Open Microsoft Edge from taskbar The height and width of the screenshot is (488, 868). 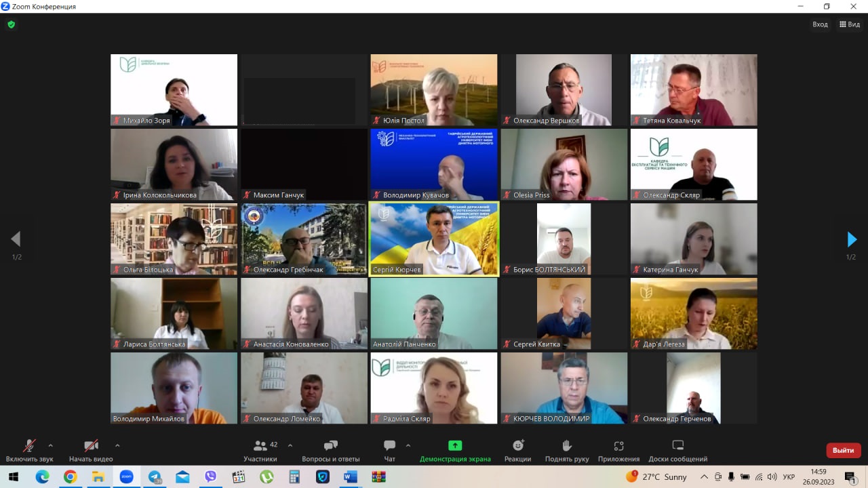(42, 476)
